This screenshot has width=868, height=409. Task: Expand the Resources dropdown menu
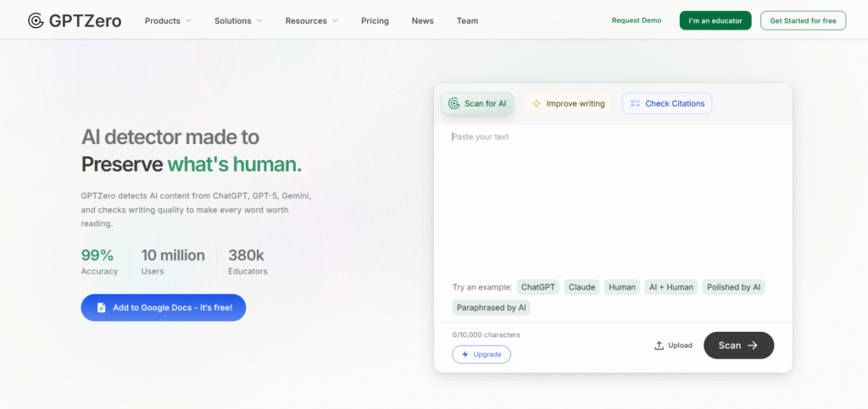(311, 20)
